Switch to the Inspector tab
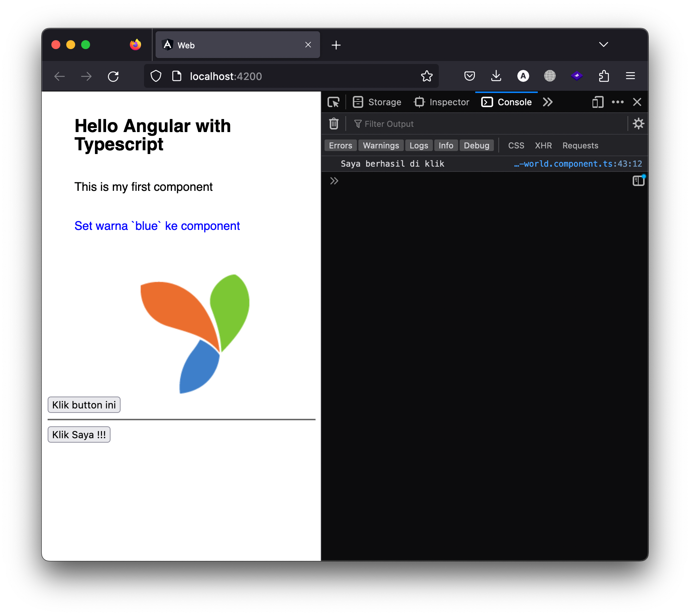Screen dimensions: 690x616 click(x=442, y=102)
